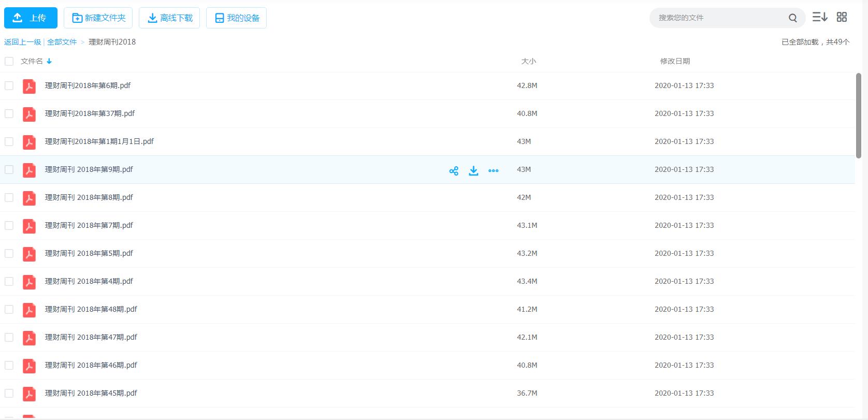Create a folder with 新建文件夹 button
The width and height of the screenshot is (868, 420).
[x=98, y=18]
